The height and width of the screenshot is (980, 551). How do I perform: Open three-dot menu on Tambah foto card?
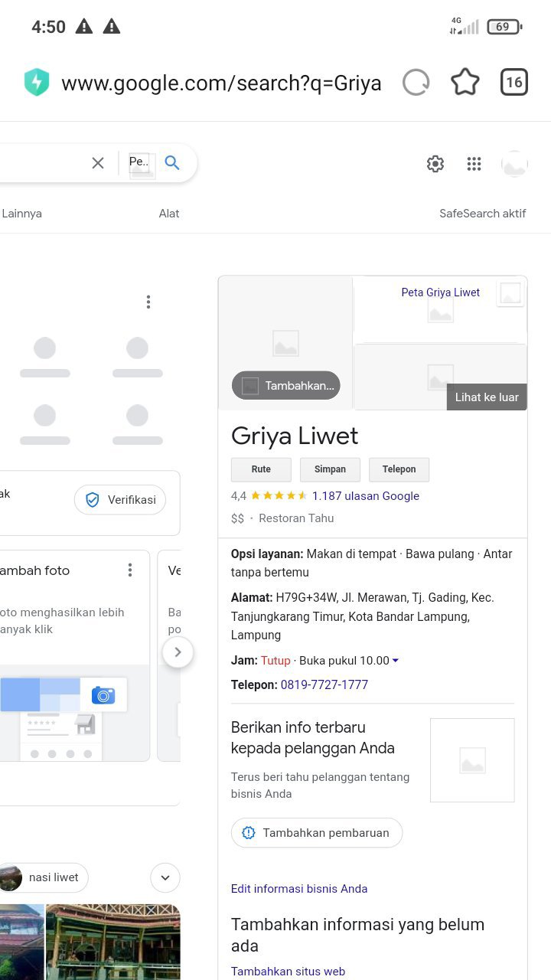[130, 570]
